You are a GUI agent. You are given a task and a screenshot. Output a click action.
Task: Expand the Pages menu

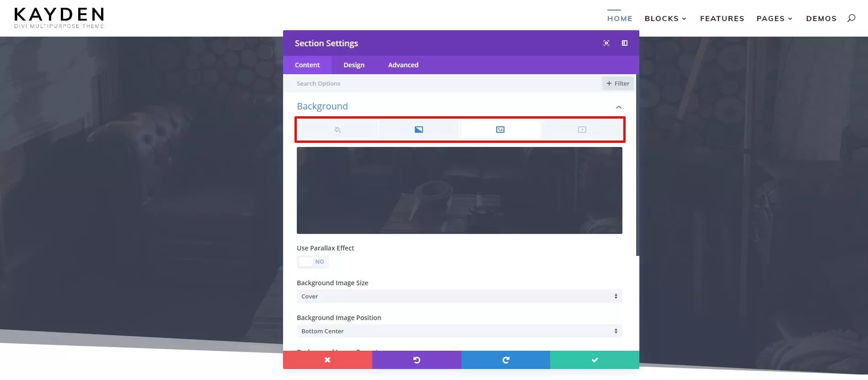(774, 19)
